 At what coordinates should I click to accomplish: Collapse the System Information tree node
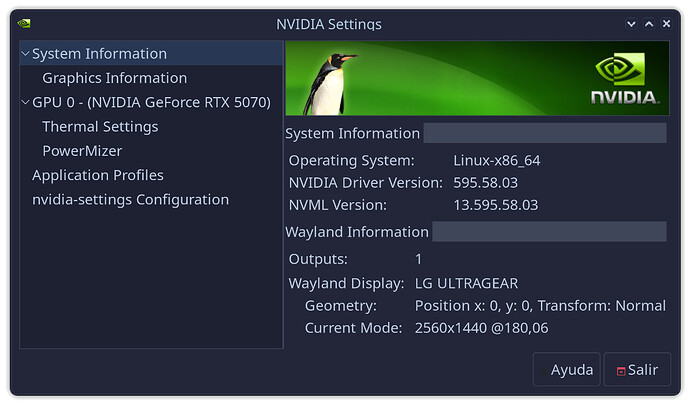(26, 54)
